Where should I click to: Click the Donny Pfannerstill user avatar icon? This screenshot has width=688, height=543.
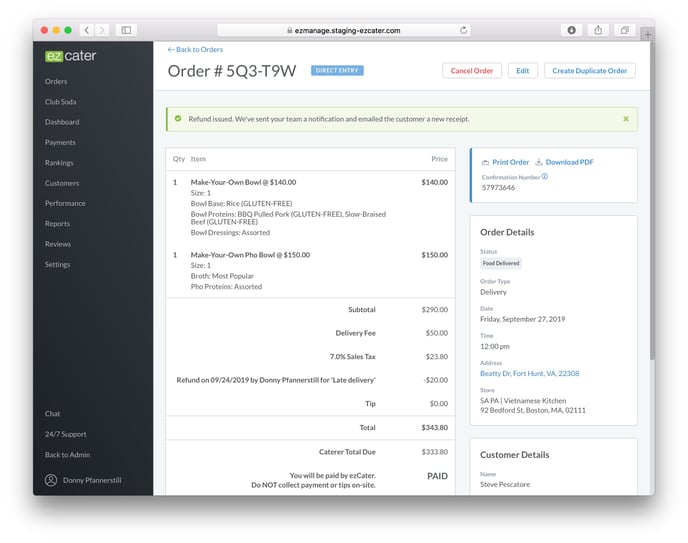[51, 480]
